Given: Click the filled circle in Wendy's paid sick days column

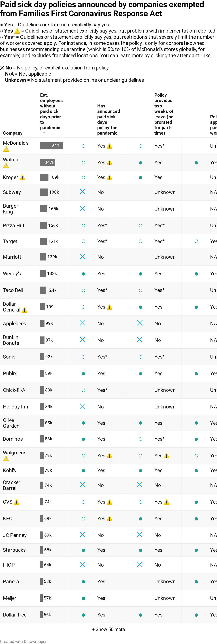Looking at the screenshot, I should [84, 274].
